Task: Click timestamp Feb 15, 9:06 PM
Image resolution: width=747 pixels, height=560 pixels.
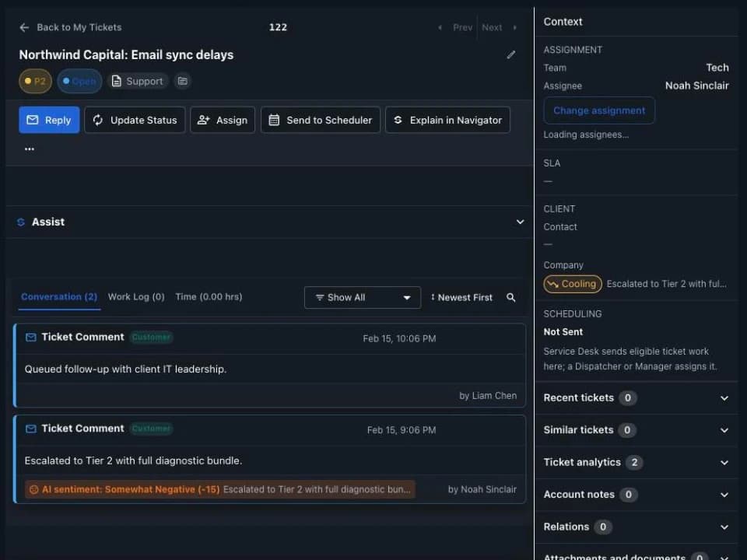Action: 402,430
